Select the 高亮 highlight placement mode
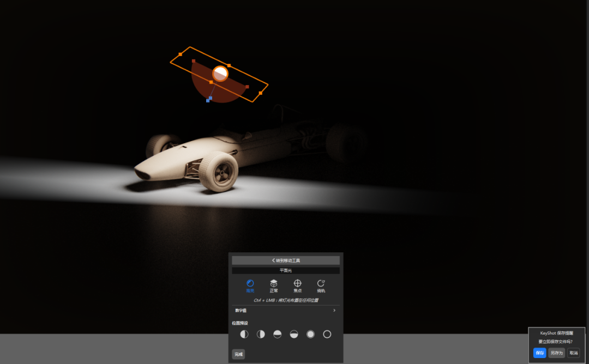The height and width of the screenshot is (364, 589). (250, 286)
